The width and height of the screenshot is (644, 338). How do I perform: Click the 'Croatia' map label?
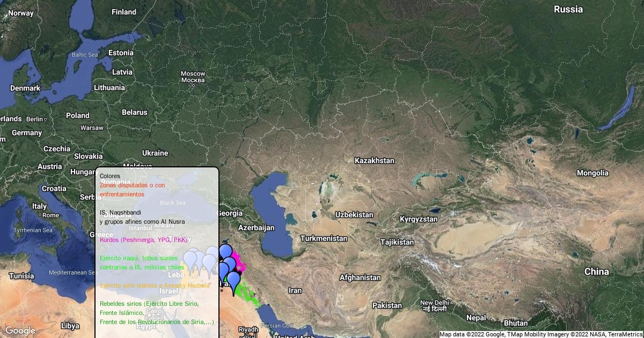[54, 188]
